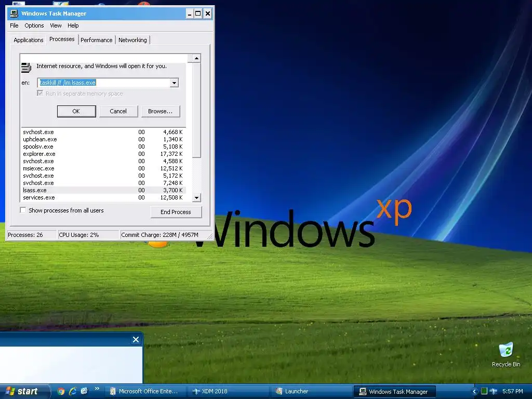The image size is (532, 399).
Task: Click the End Process button
Action: coord(176,212)
